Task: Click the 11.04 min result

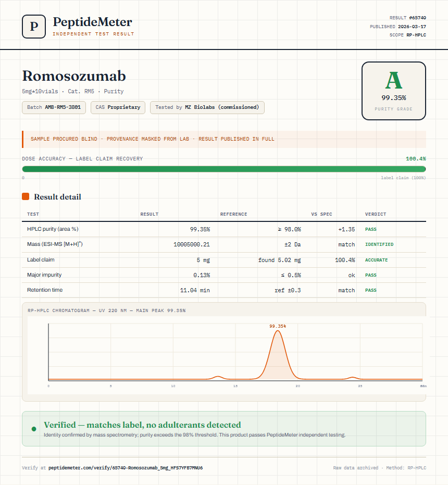Action: [195, 290]
